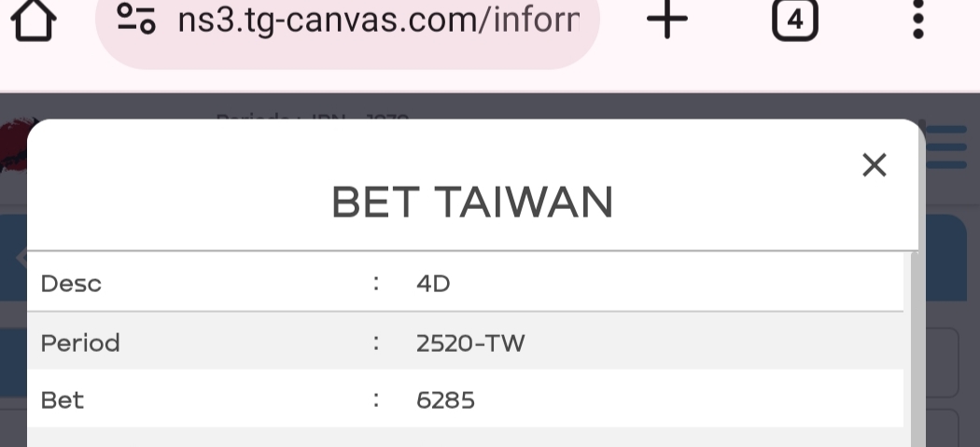Open the hamburger menu behind the dialog
This screenshot has width=980, height=447.
(946, 148)
